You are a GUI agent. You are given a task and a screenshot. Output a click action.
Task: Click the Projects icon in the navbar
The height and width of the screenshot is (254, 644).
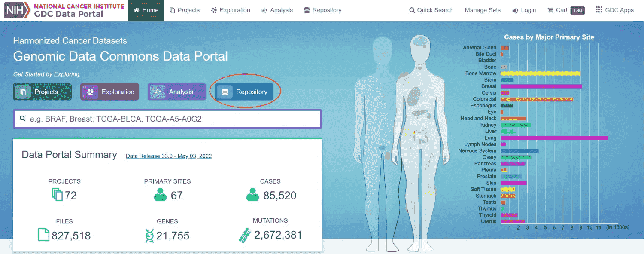[172, 10]
